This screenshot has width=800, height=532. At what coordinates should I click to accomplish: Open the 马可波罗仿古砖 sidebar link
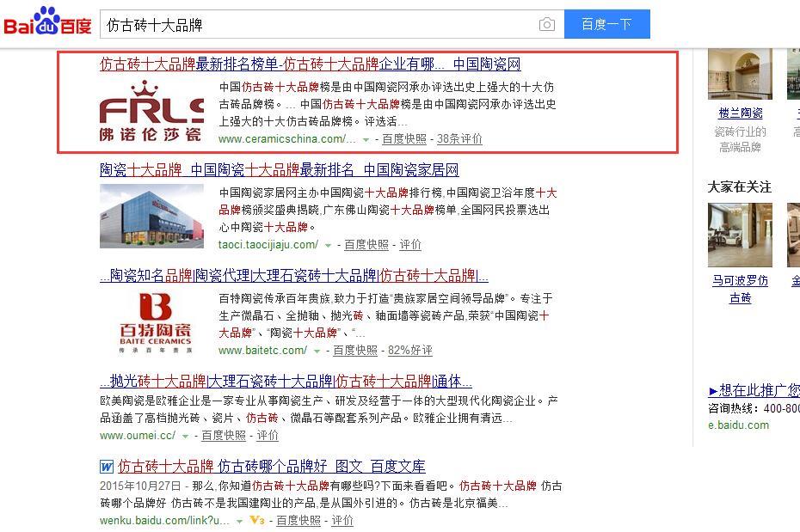[741, 289]
